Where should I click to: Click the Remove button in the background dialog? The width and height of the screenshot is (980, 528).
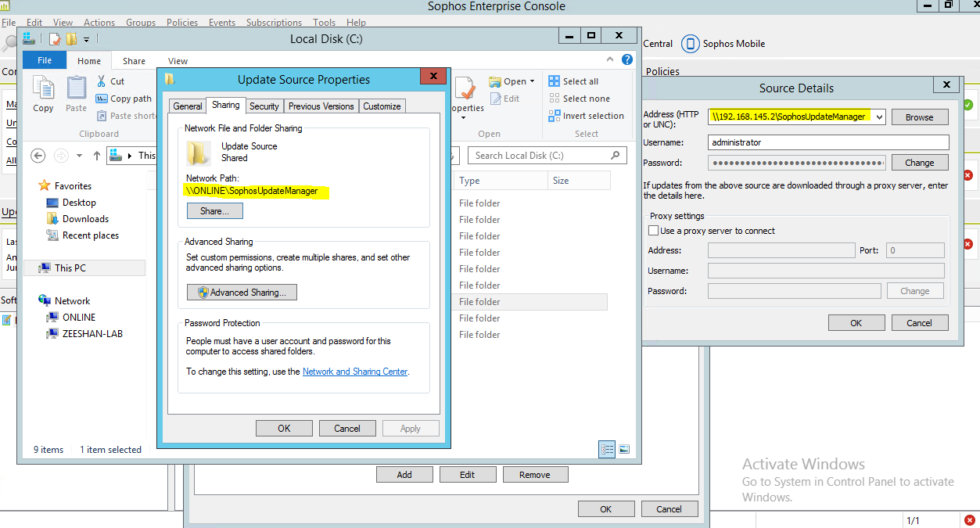click(535, 475)
